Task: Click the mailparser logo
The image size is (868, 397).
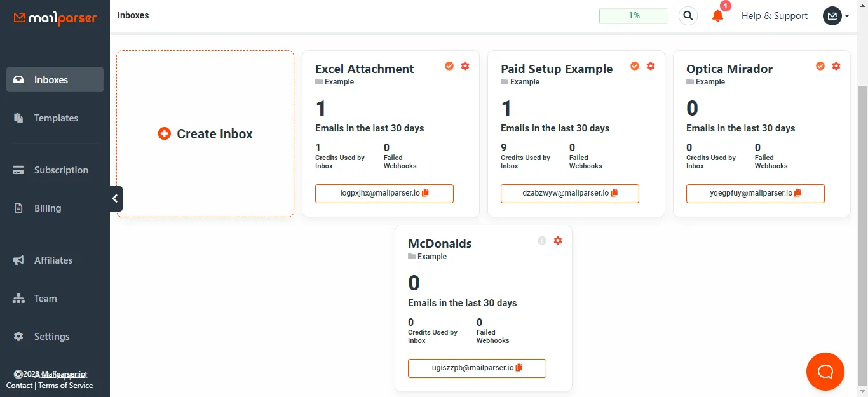Action: (55, 18)
